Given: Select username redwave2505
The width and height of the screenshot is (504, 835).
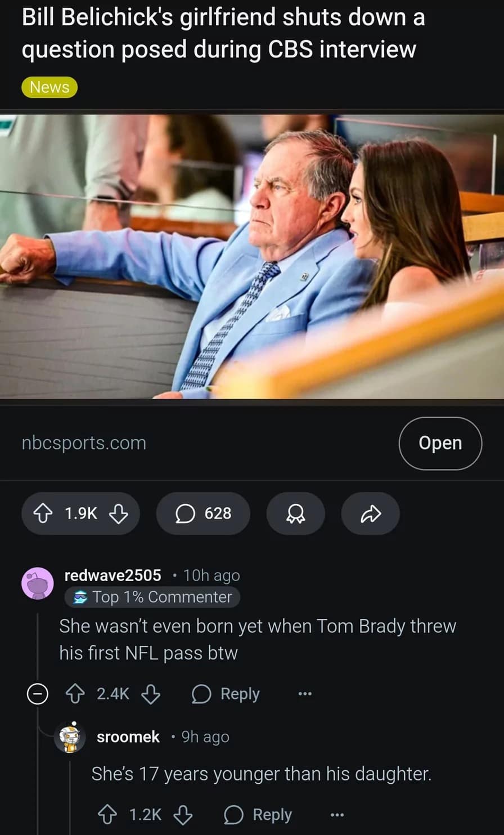Looking at the screenshot, I should click(112, 575).
